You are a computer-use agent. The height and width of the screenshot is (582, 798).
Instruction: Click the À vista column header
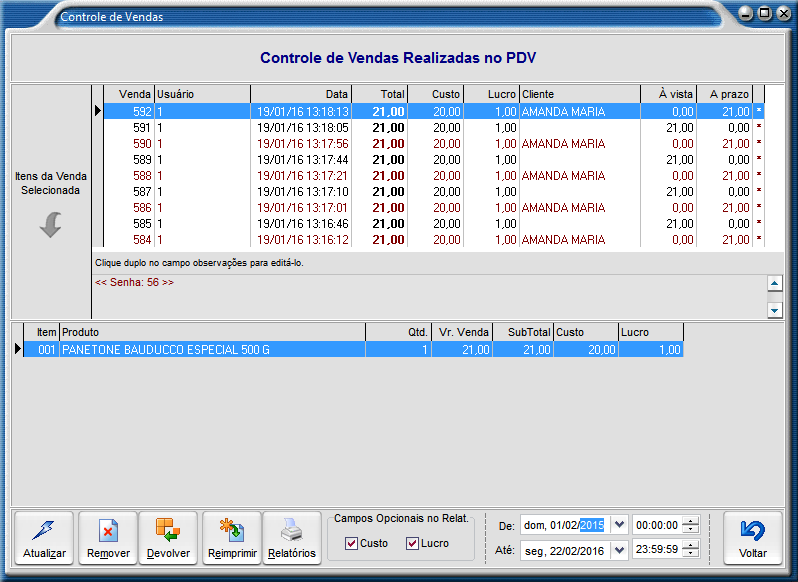click(x=668, y=94)
